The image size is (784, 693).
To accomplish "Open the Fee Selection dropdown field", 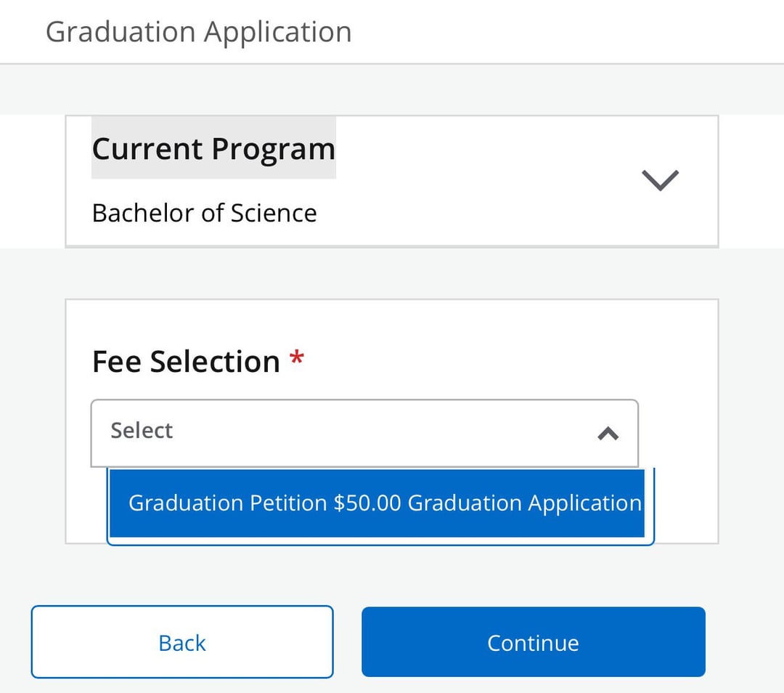I will (364, 432).
